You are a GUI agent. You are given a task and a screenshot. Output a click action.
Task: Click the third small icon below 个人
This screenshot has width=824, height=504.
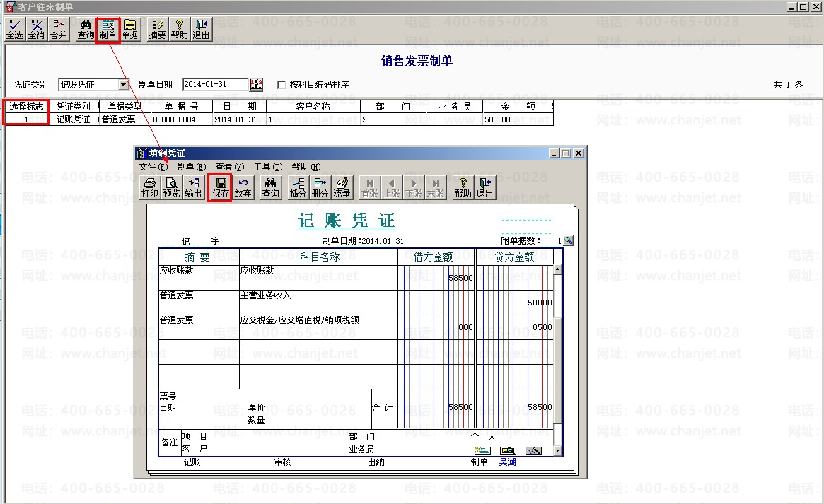pos(533,450)
